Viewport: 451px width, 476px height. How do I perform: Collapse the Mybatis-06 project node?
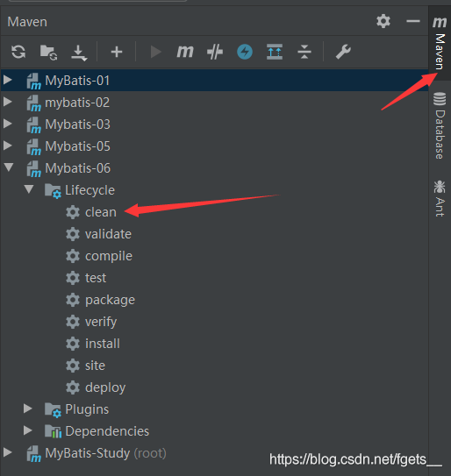click(x=9, y=167)
